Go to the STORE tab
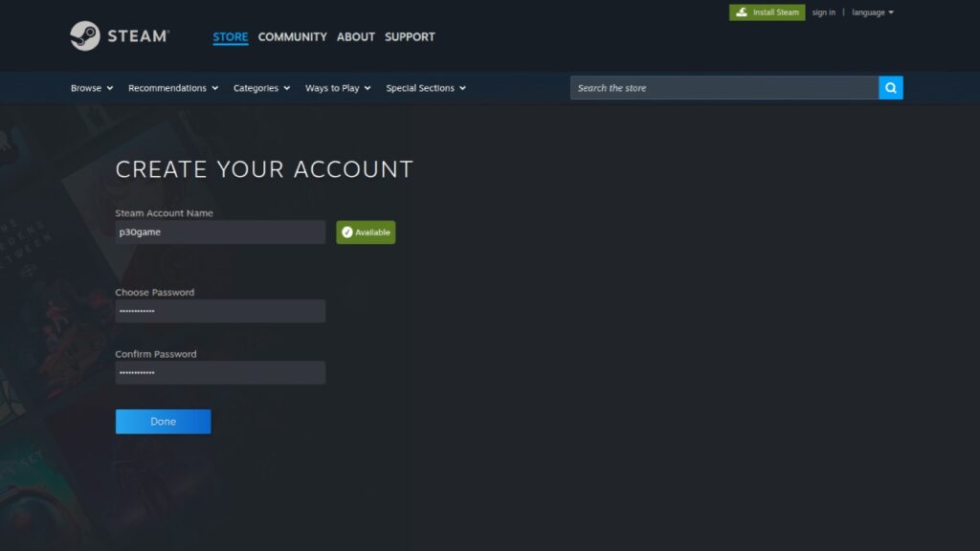The height and width of the screenshot is (551, 980). [x=231, y=37]
